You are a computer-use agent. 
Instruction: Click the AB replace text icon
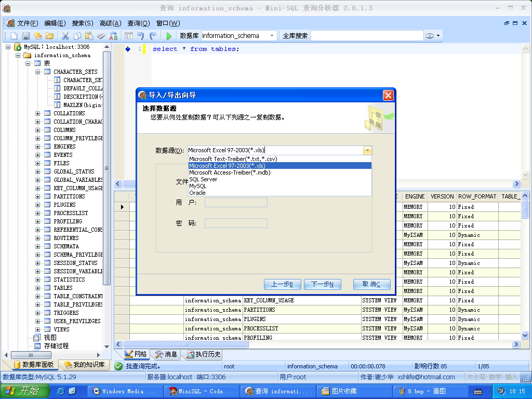click(114, 36)
